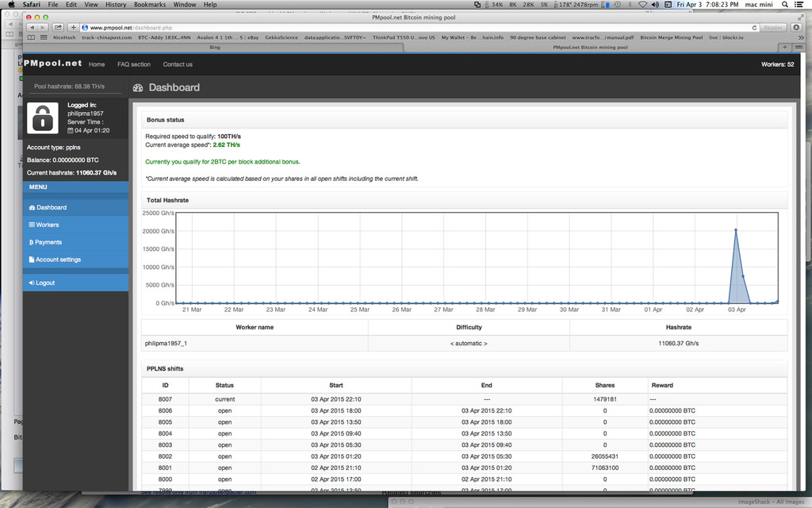Open the Downloads button in Safari toolbar

[796, 28]
